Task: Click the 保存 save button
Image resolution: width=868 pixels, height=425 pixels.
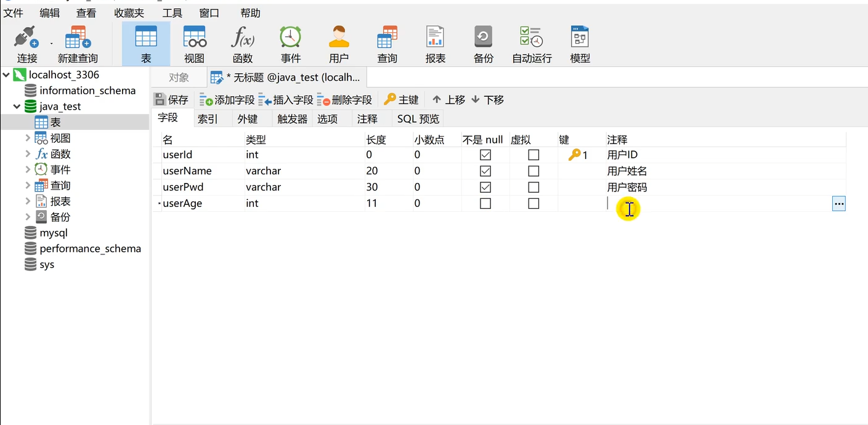Action: click(171, 100)
